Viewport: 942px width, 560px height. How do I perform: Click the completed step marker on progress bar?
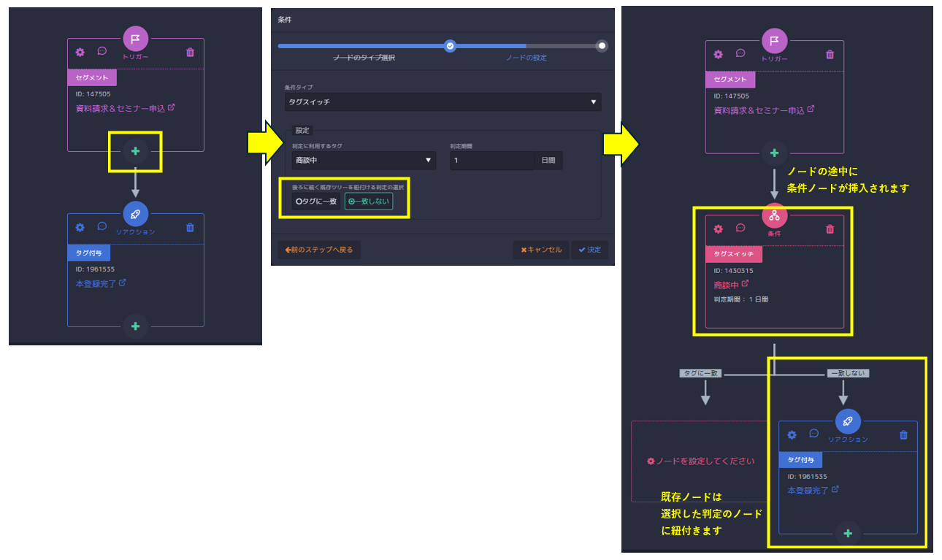[x=450, y=45]
